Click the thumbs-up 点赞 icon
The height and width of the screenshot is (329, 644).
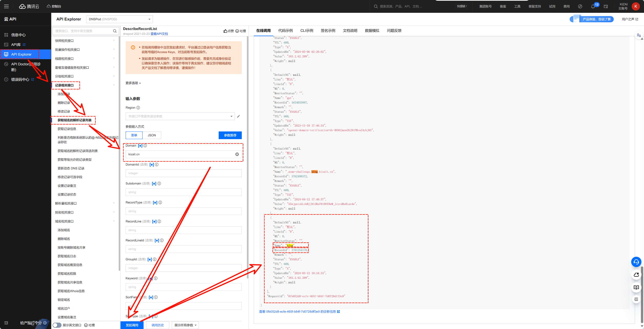tap(225, 31)
